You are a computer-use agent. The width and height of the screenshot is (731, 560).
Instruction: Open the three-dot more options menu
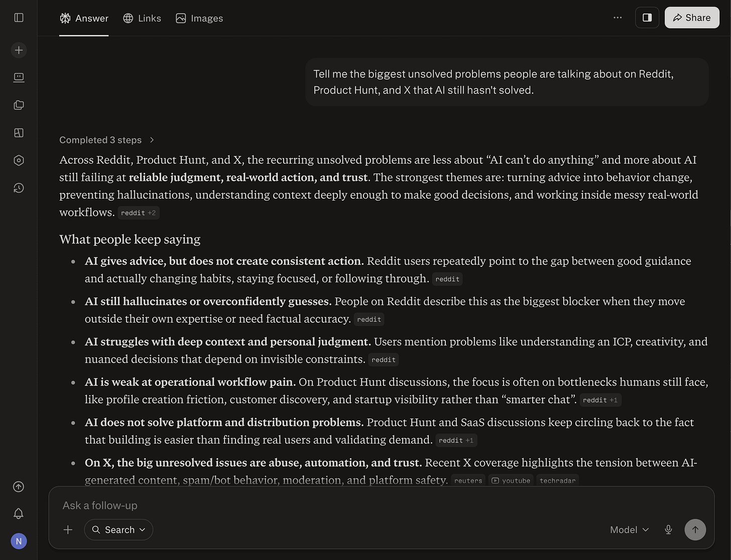(x=618, y=18)
